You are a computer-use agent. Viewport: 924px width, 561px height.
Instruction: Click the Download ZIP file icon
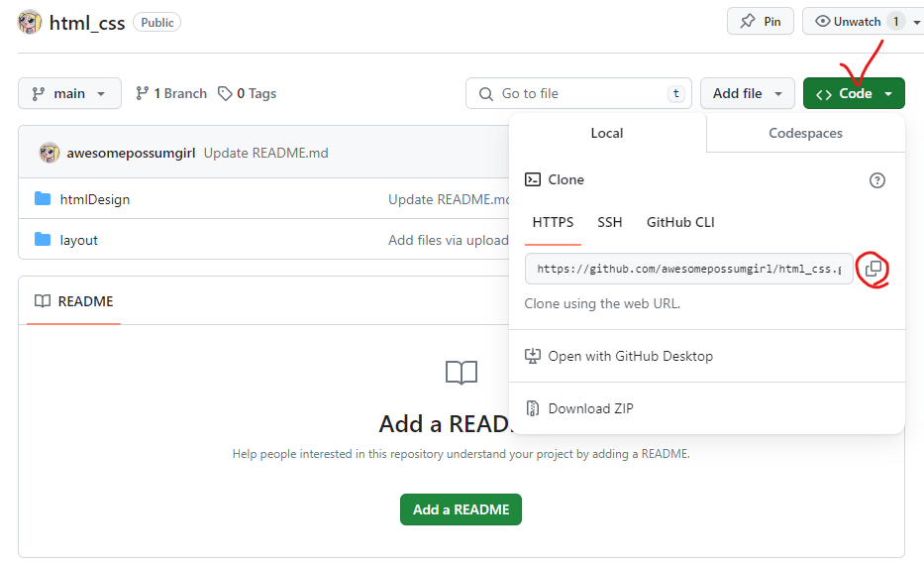click(532, 408)
